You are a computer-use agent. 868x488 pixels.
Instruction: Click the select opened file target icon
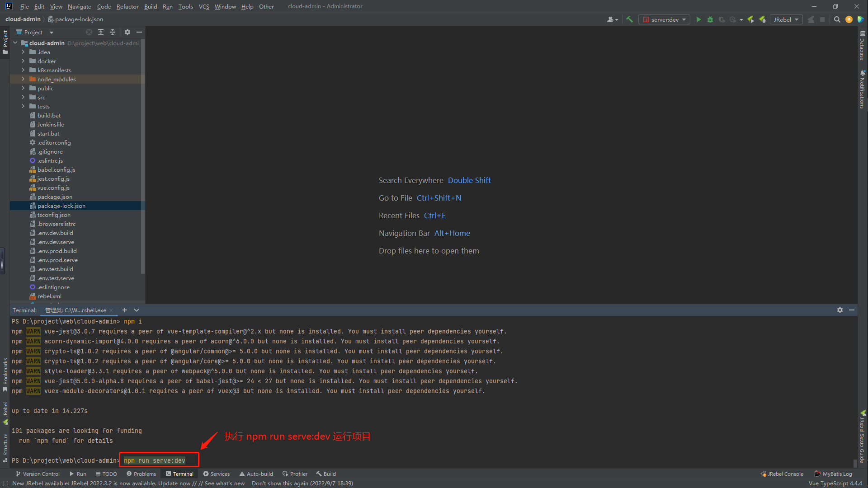tap(89, 32)
